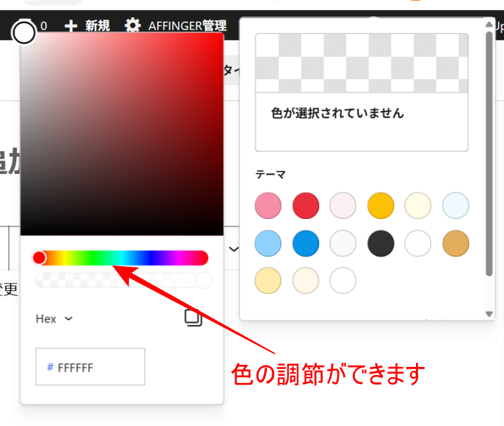
Task: Click the hue slider red handle
Action: (x=39, y=258)
